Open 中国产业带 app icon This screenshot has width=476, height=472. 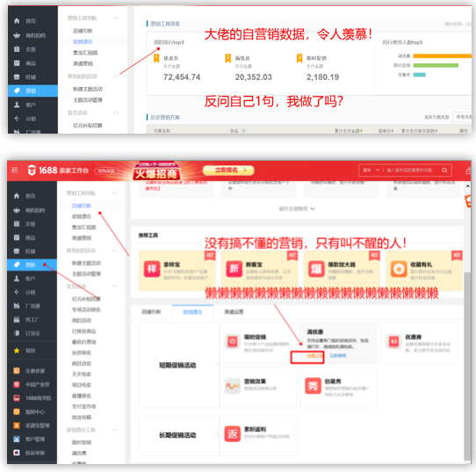tap(17, 384)
